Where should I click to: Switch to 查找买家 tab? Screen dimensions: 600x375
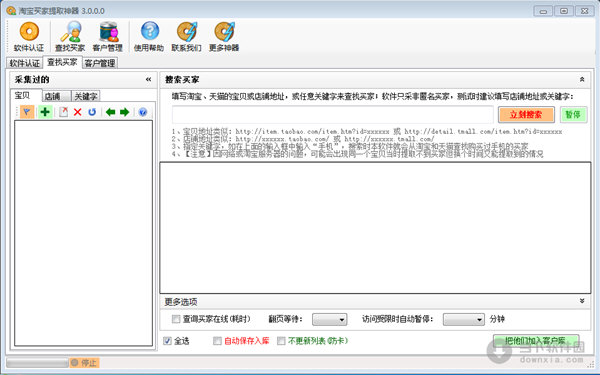click(62, 62)
